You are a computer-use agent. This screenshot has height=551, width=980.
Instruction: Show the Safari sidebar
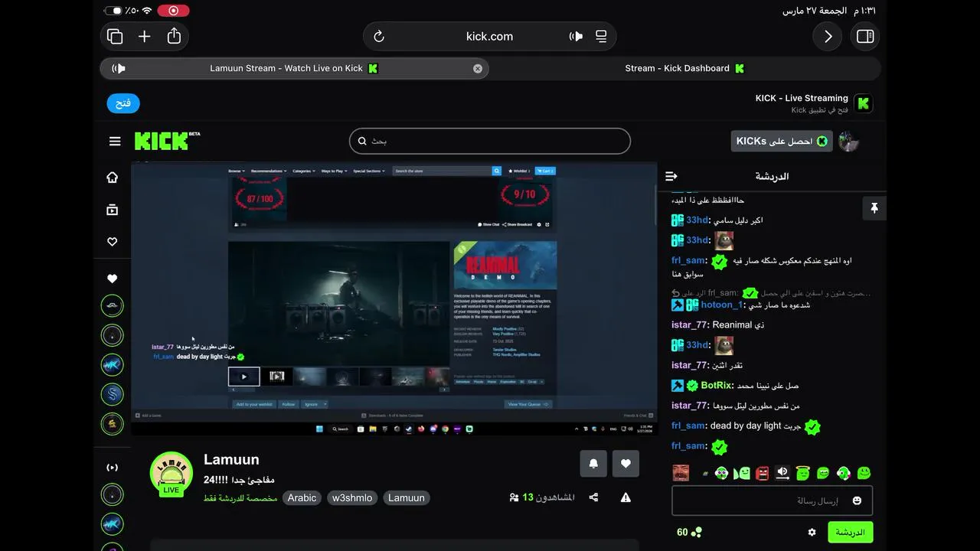tap(865, 37)
